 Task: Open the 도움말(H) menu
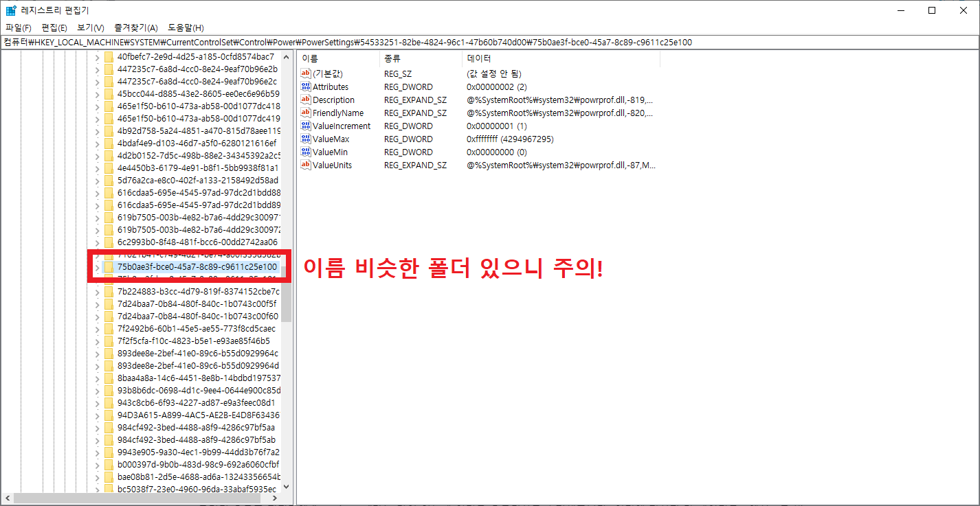click(185, 28)
